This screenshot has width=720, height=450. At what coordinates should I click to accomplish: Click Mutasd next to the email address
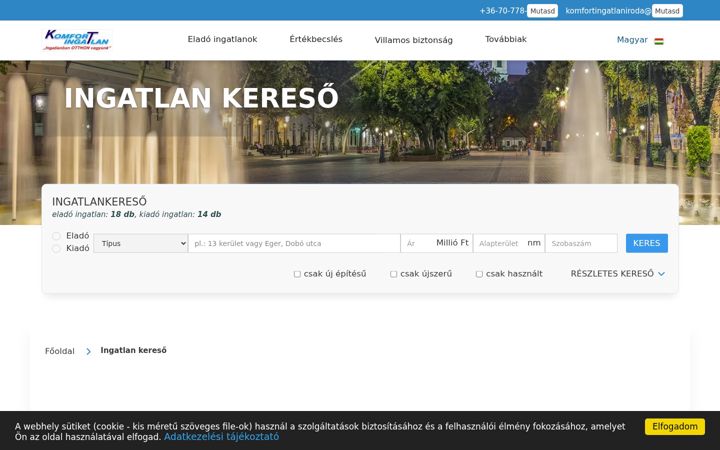point(667,11)
